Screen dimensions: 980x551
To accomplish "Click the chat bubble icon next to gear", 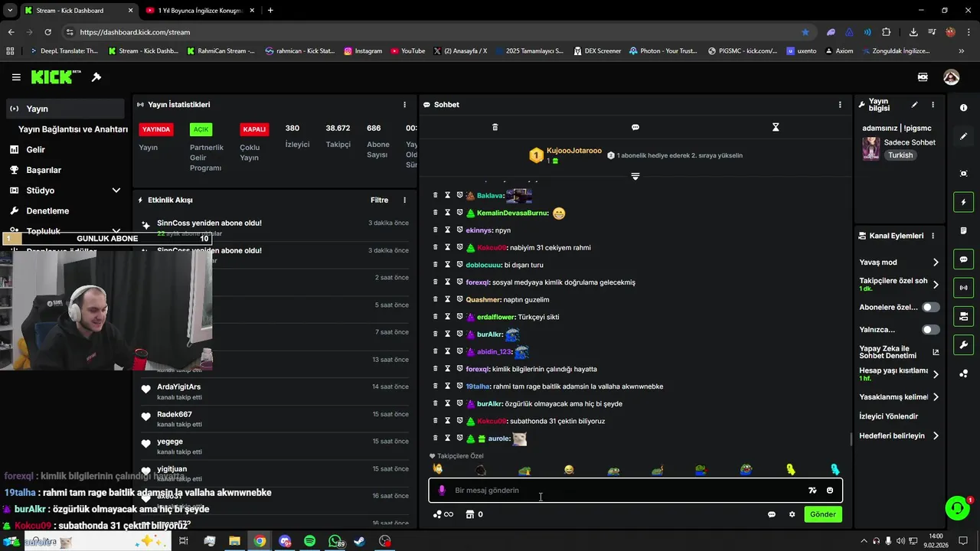I will click(x=772, y=514).
